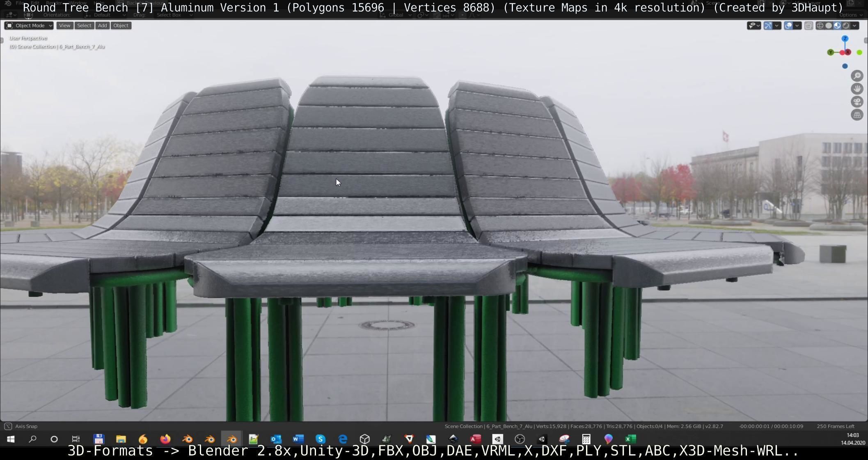Click the 250 Frames Left status text

point(836,426)
